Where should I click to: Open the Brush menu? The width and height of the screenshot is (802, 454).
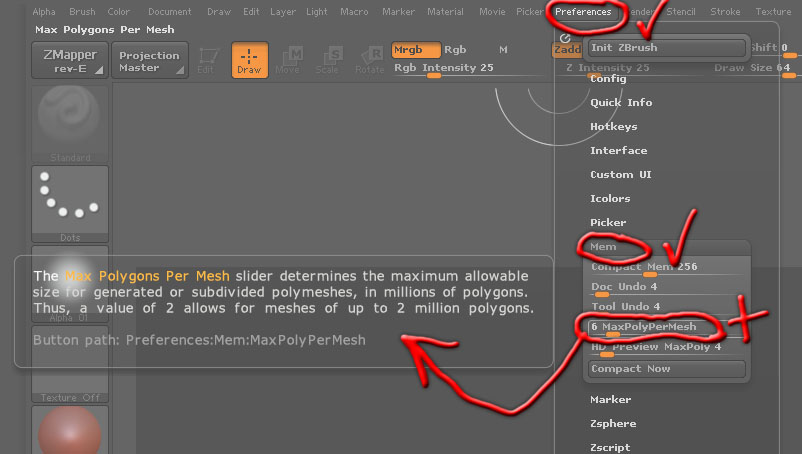point(82,11)
